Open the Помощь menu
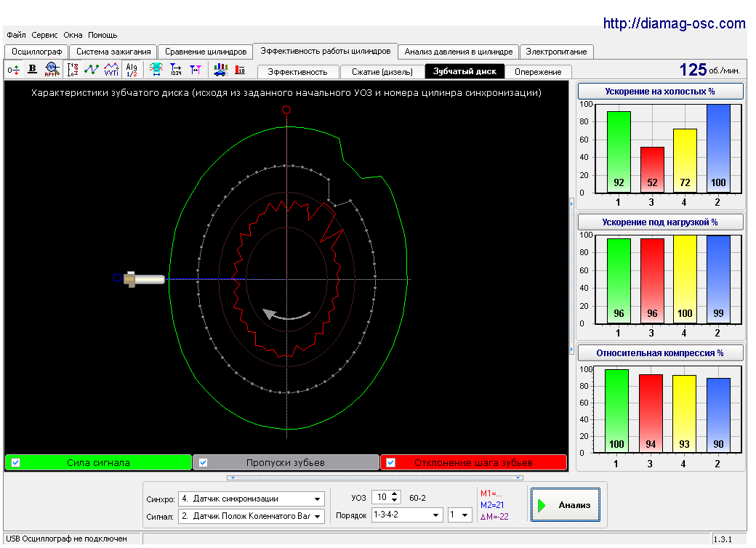The height and width of the screenshot is (548, 756). point(102,35)
